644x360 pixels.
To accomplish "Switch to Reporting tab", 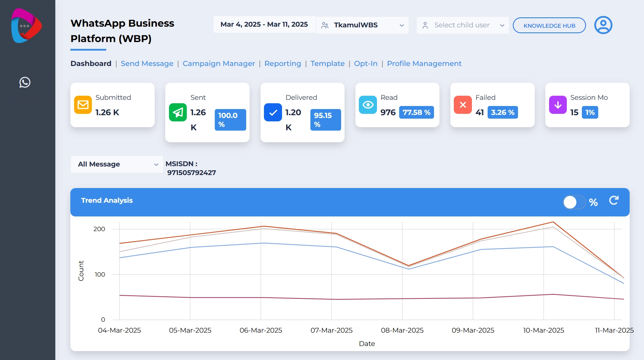I will pyautogui.click(x=283, y=64).
